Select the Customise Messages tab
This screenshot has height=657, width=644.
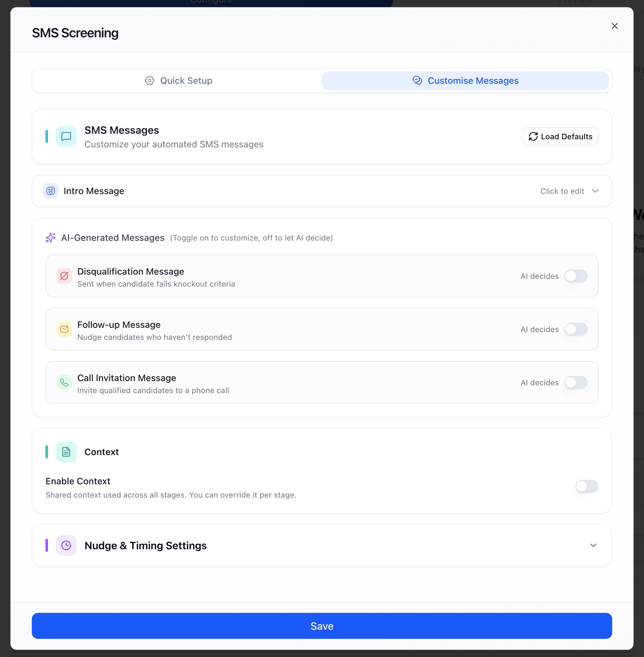tap(465, 81)
